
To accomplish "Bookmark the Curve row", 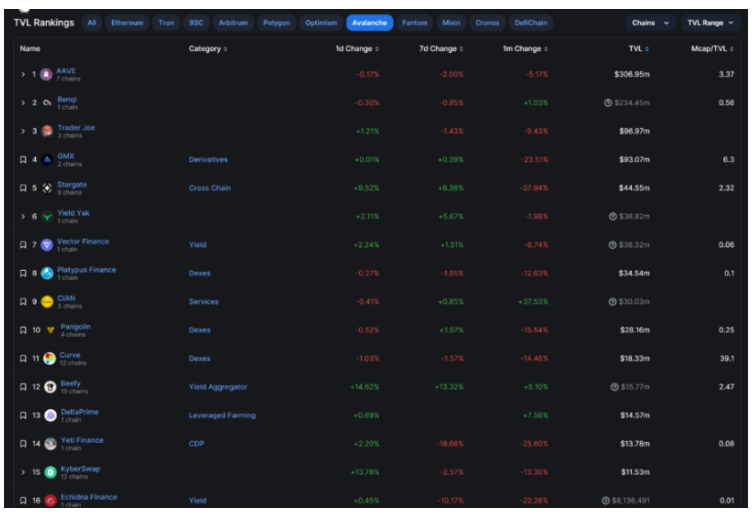I will [x=23, y=359].
